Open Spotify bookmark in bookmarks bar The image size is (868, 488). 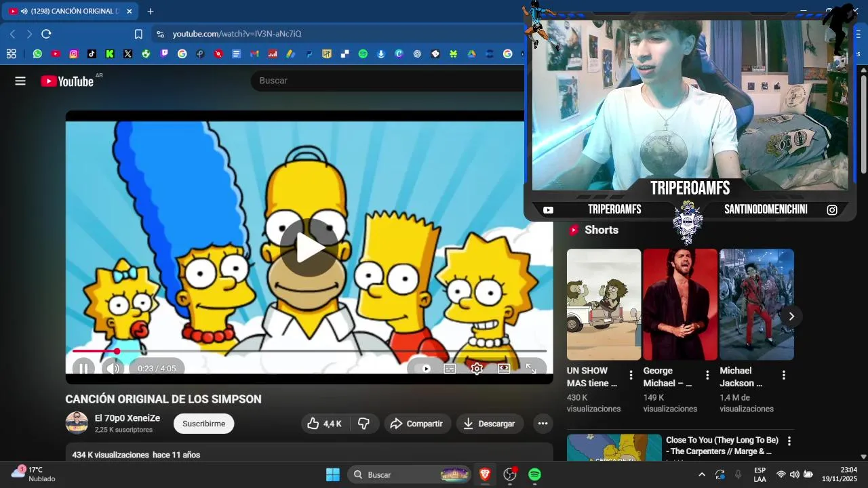click(363, 54)
